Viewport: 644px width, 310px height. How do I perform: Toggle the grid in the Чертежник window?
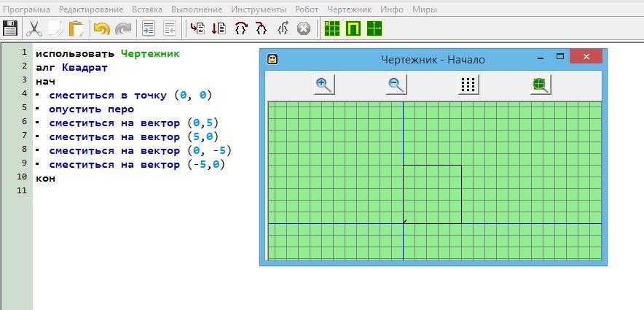(468, 85)
